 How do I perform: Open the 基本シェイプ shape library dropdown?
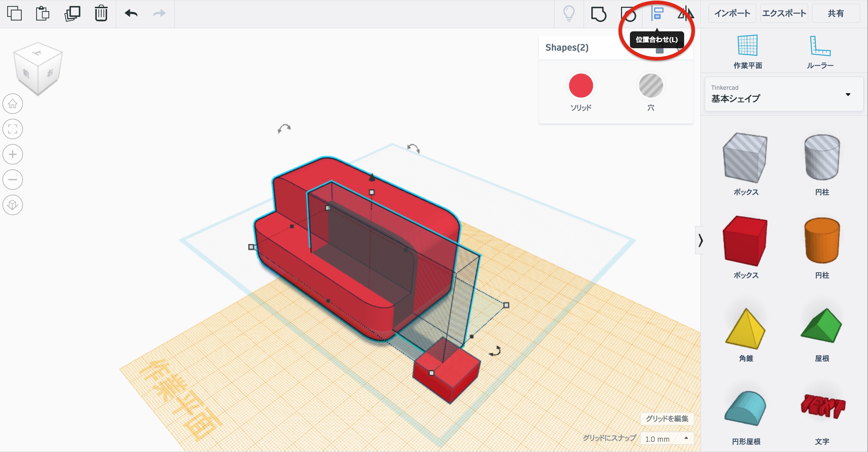pos(784,94)
